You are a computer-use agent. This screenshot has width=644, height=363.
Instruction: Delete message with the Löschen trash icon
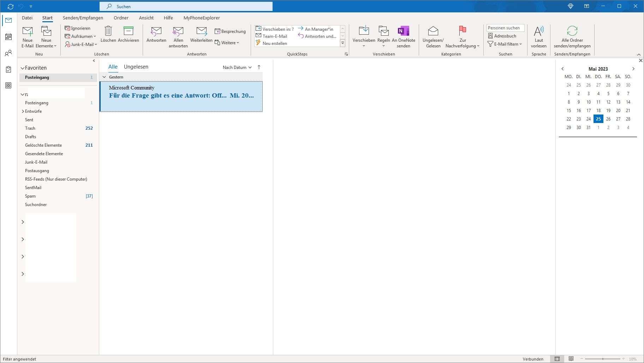[x=108, y=34]
